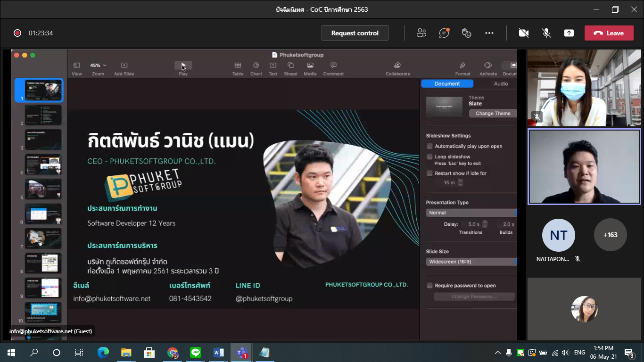
Task: Open the Presentation Type Normal dropdown
Action: coord(471,213)
